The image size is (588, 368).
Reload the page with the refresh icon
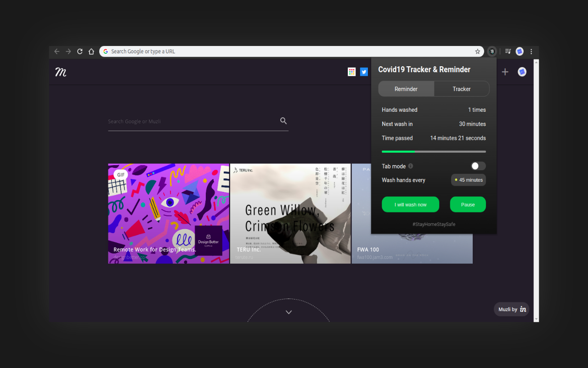[80, 52]
